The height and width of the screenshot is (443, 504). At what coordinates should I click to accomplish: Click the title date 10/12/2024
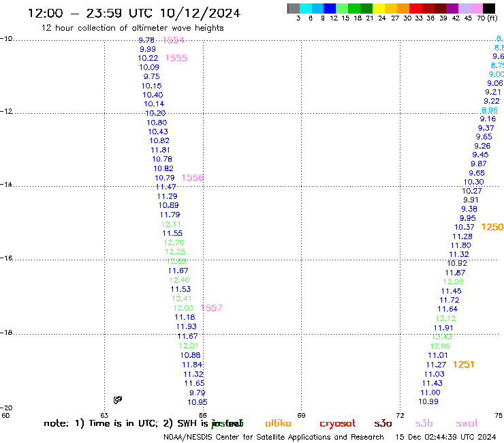(200, 13)
